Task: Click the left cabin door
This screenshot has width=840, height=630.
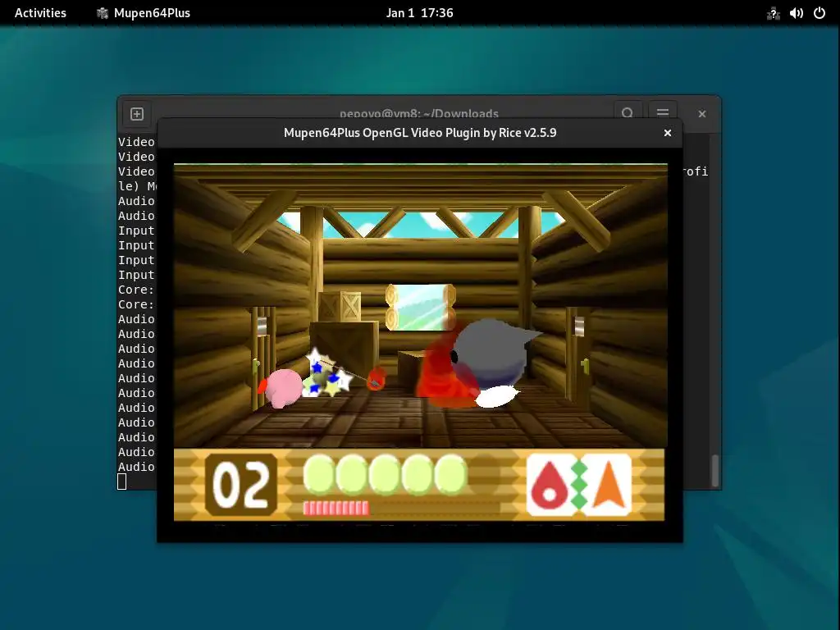Action: pos(262,358)
